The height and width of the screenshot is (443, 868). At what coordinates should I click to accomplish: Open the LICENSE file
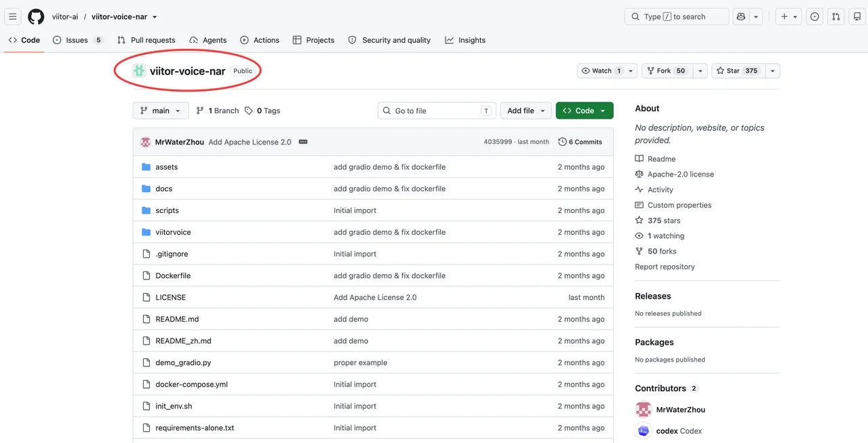pos(170,297)
